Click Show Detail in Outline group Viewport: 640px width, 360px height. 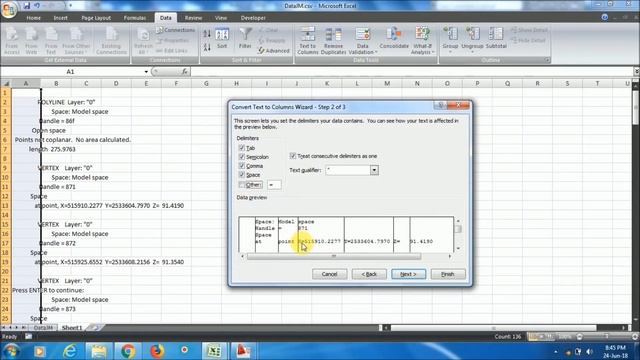click(529, 30)
